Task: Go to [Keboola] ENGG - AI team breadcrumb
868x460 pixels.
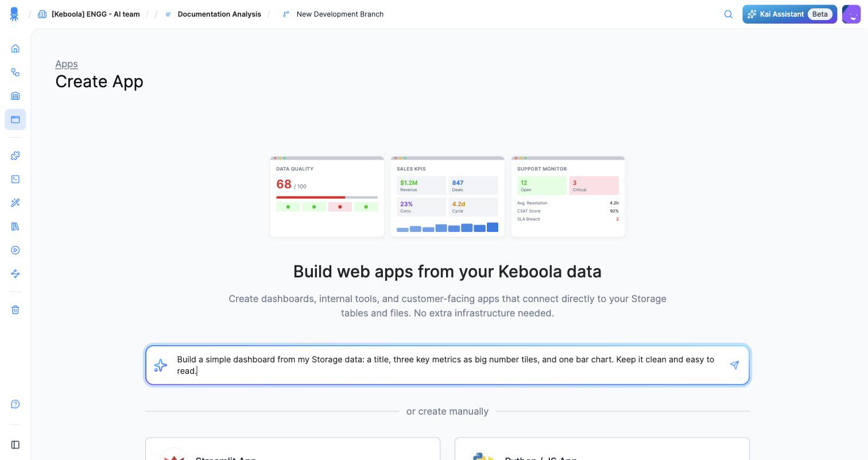Action: [x=95, y=14]
